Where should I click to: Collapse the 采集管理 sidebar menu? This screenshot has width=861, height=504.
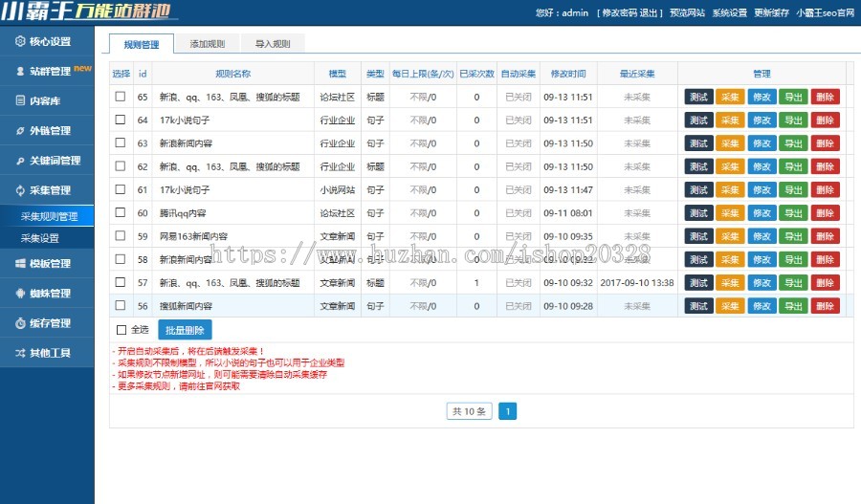pyautogui.click(x=47, y=190)
